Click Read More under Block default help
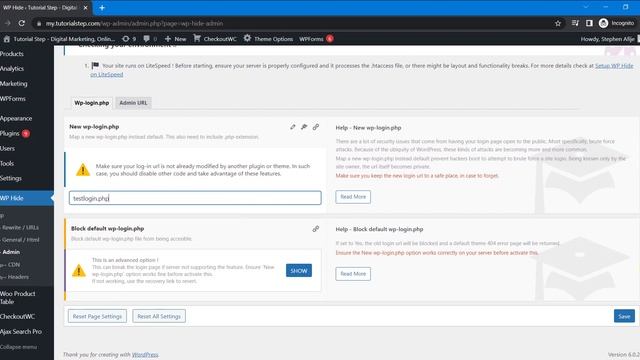Viewport: 640px width, 360px height. [353, 274]
